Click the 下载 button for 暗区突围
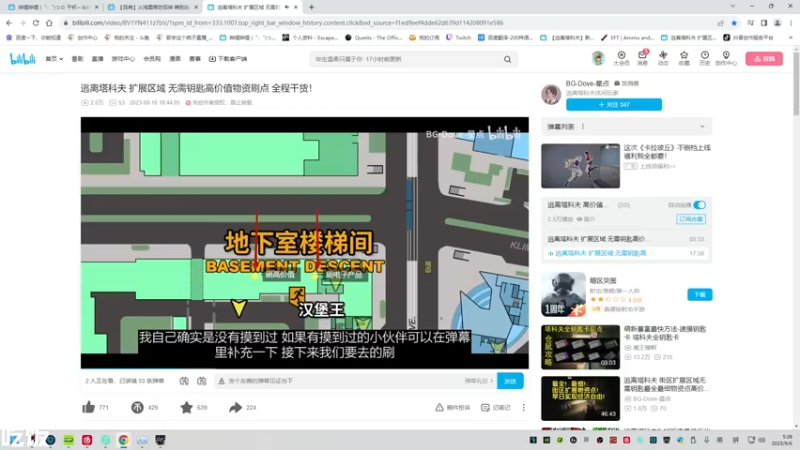Viewport: 800px width, 450px height. [x=699, y=294]
